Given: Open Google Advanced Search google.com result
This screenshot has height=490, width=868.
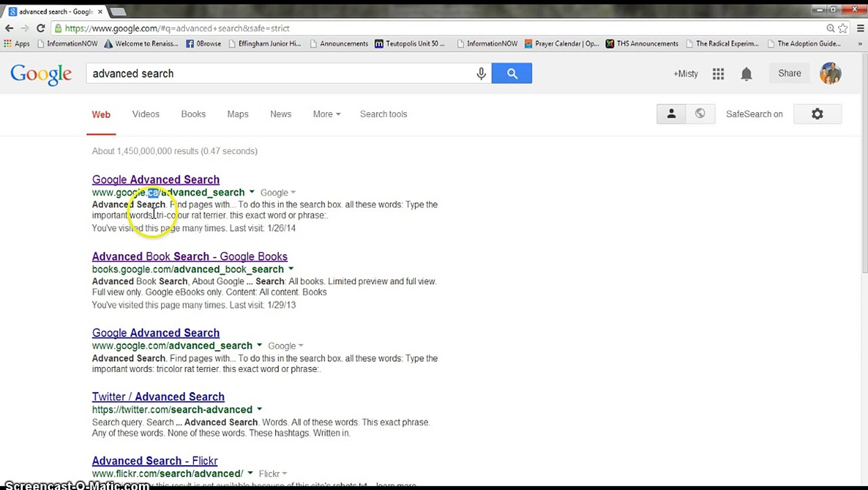Looking at the screenshot, I should coord(156,333).
